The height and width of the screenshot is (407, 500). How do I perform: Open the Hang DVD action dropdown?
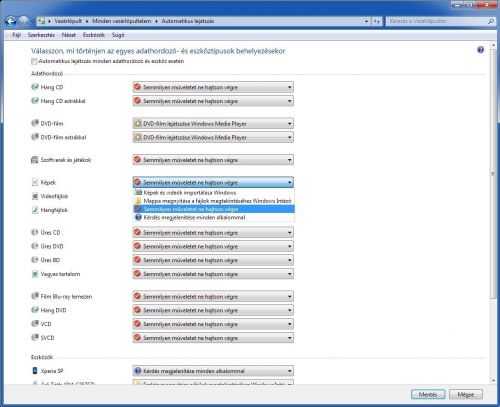213,310
